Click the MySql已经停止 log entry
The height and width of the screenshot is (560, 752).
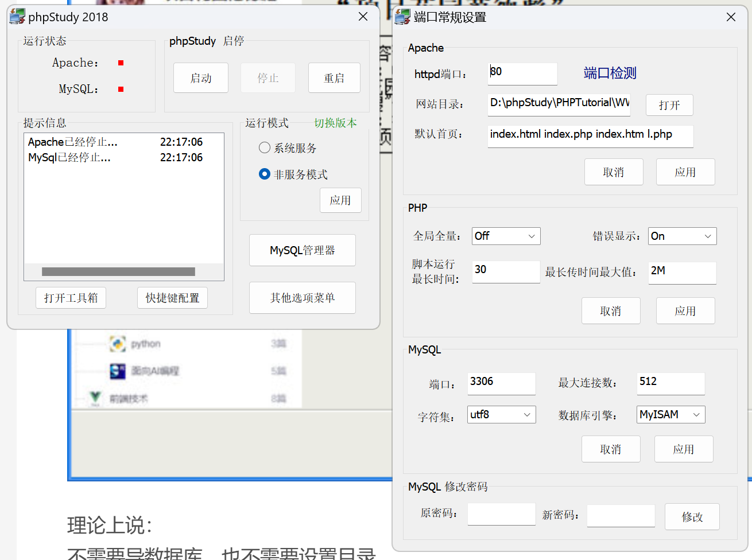tap(115, 157)
